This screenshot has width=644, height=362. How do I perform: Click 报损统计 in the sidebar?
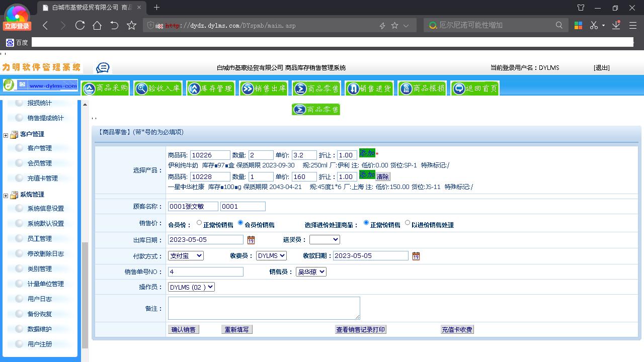pyautogui.click(x=39, y=103)
